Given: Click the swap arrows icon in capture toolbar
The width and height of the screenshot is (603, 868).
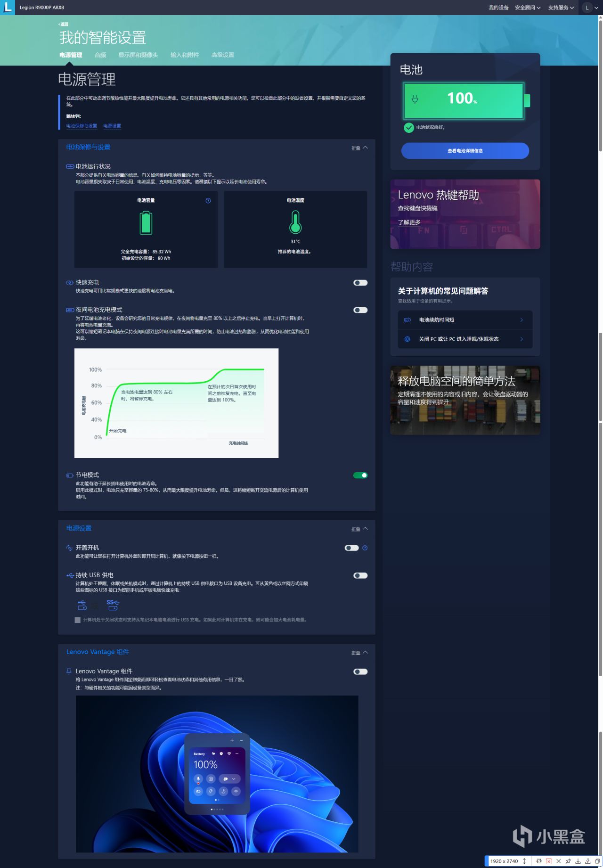Looking at the screenshot, I should [x=539, y=861].
